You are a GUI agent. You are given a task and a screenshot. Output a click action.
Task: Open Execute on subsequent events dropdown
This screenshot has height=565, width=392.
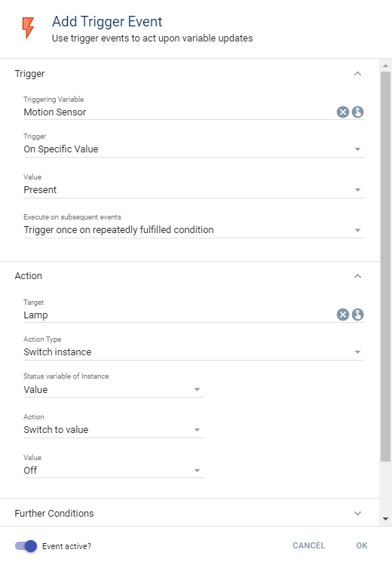tap(194, 230)
